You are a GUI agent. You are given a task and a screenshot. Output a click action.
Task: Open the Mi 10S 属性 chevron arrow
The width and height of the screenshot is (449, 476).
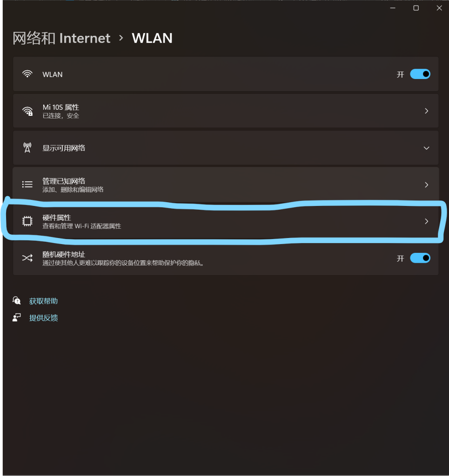(x=427, y=111)
